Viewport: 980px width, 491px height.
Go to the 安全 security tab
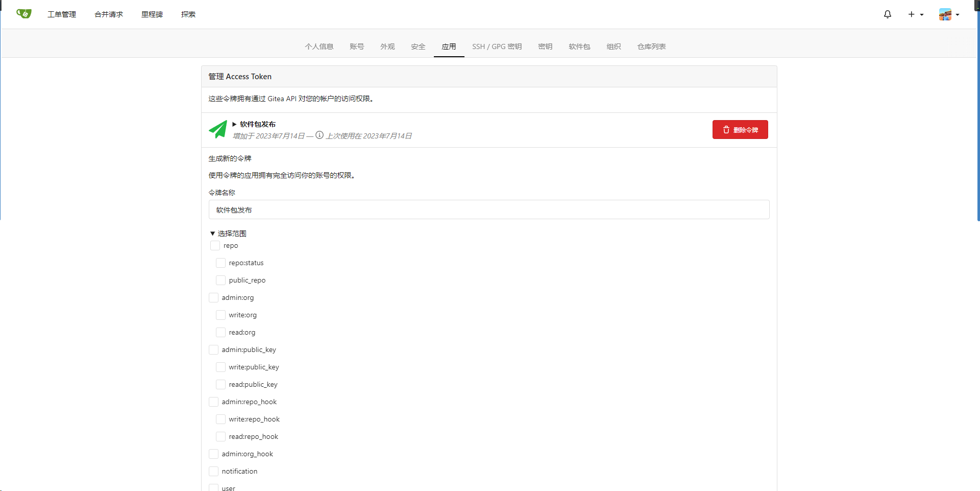click(x=418, y=46)
